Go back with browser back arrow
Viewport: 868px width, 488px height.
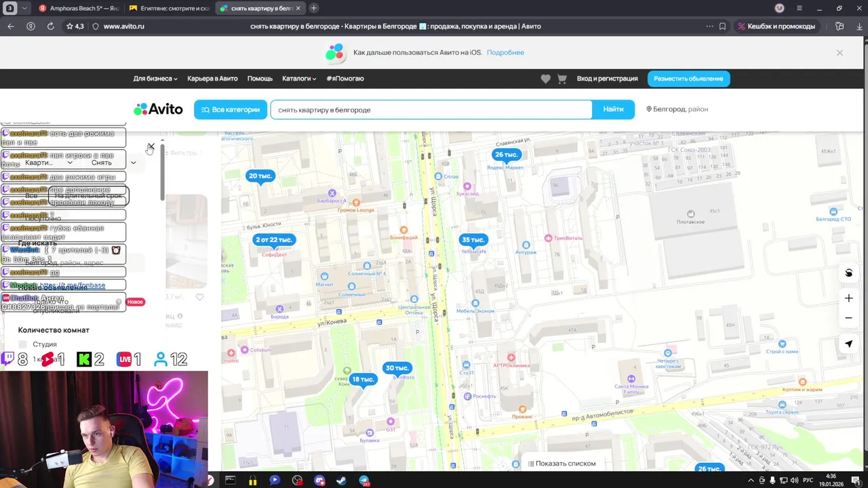[10, 26]
